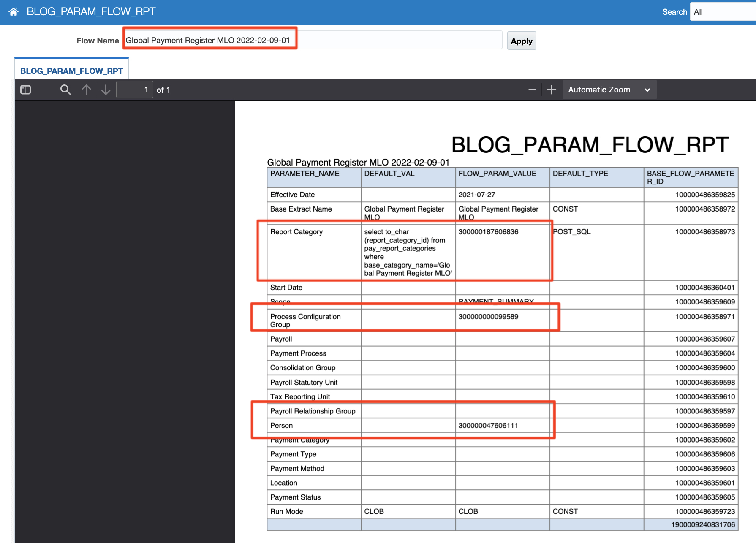Click the Person flow value 300000047606111
Viewport: 756px width, 543px height.
click(488, 425)
